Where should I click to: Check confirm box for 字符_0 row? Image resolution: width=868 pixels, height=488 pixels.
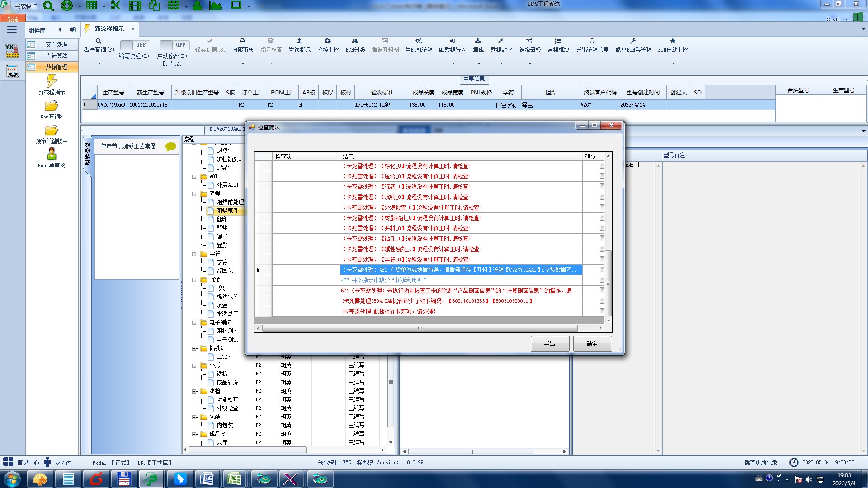(602, 259)
